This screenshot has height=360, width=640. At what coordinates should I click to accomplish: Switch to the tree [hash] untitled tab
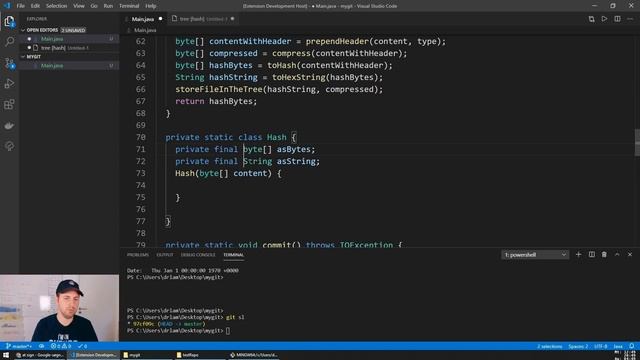pyautogui.click(x=203, y=19)
